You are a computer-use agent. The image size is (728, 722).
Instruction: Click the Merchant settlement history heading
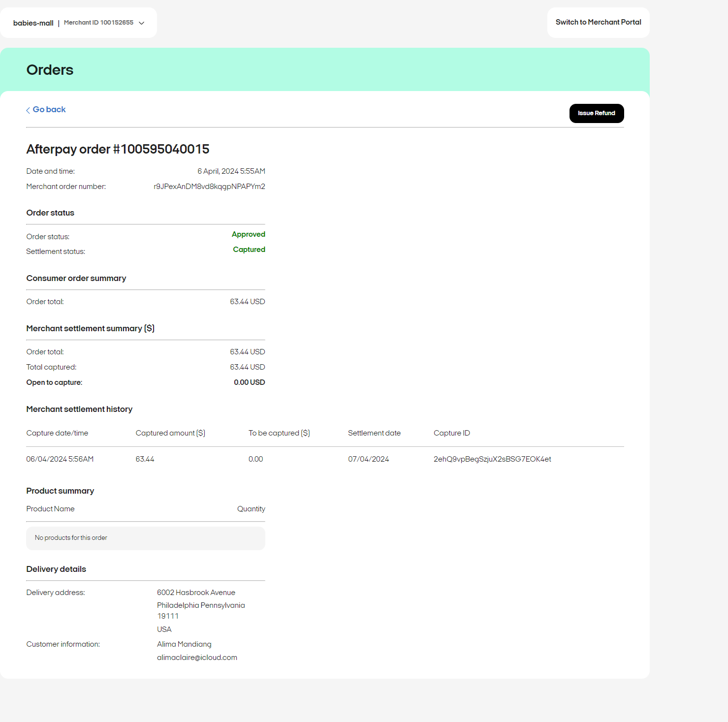coord(79,409)
